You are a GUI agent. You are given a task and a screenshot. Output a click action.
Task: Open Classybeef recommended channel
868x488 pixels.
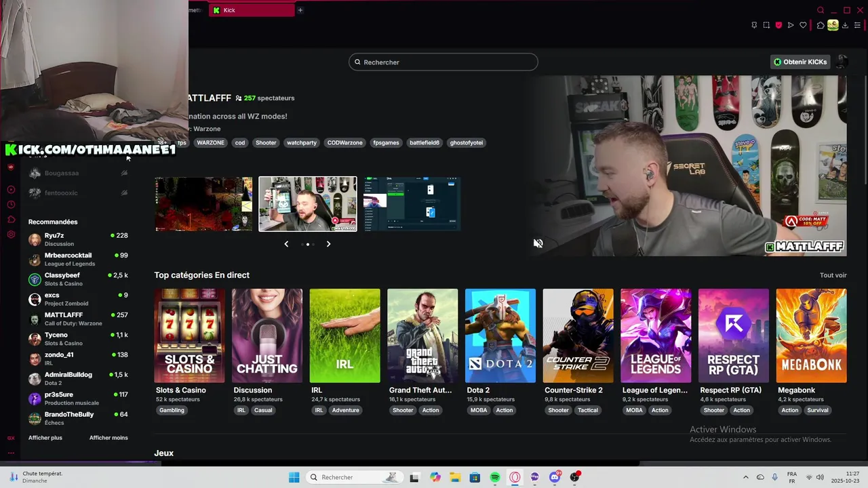(x=78, y=279)
